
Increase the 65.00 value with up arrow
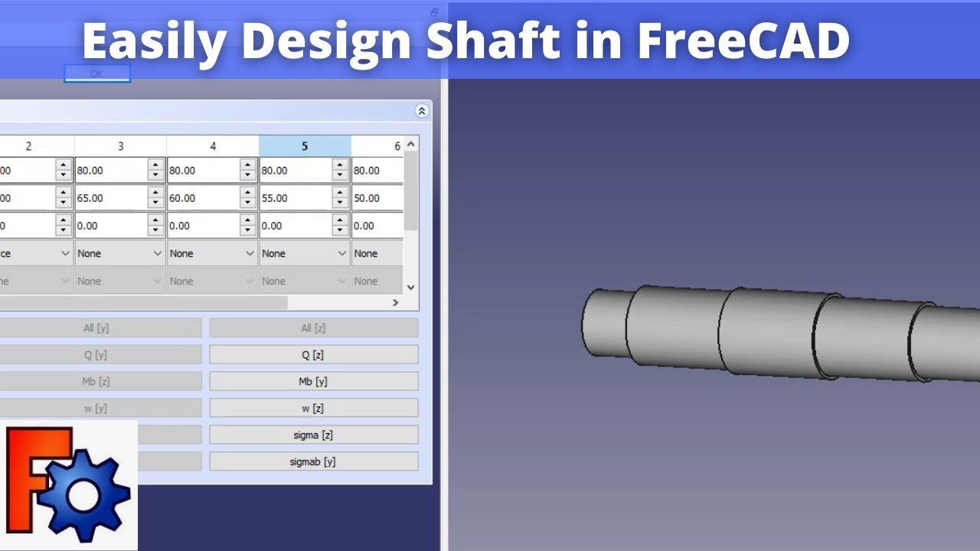[x=156, y=193]
